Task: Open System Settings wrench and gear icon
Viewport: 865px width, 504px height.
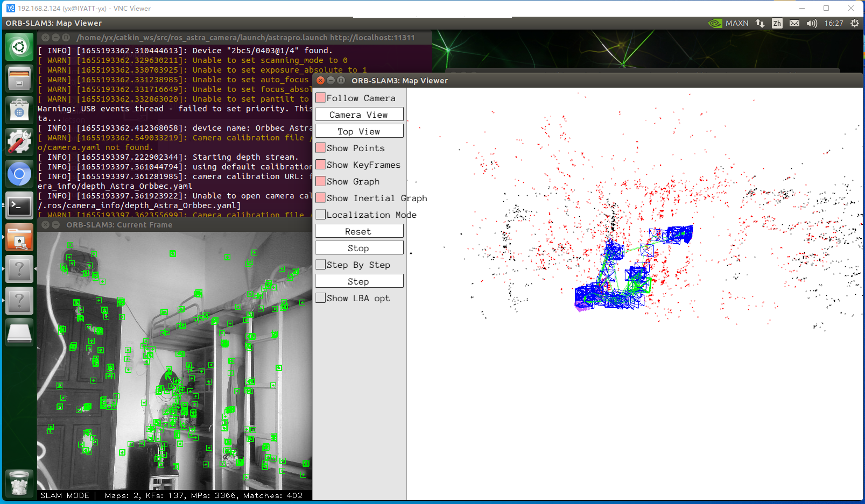Action: [x=19, y=142]
